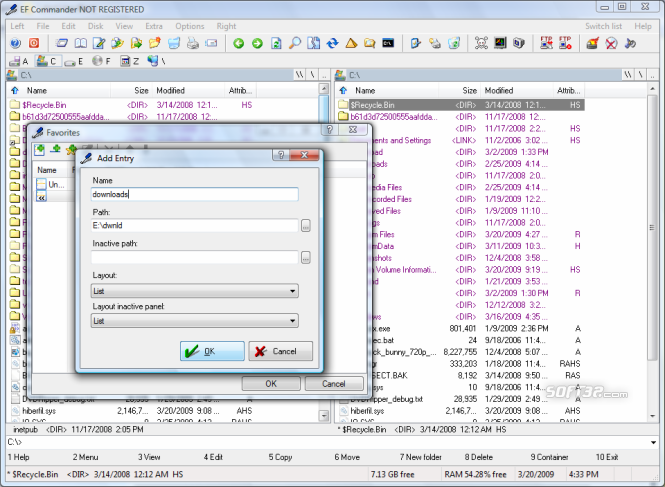Open the Left menu

pos(17,26)
